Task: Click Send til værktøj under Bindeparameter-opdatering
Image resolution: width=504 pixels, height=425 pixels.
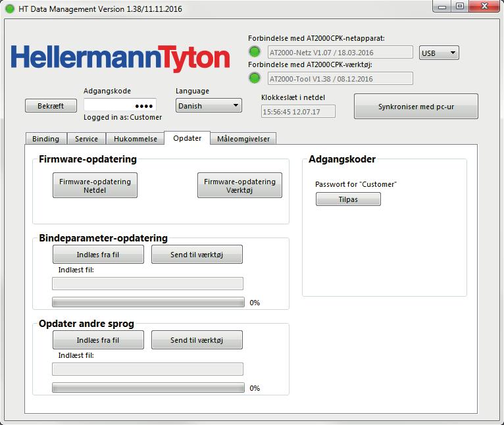Action: tap(197, 255)
